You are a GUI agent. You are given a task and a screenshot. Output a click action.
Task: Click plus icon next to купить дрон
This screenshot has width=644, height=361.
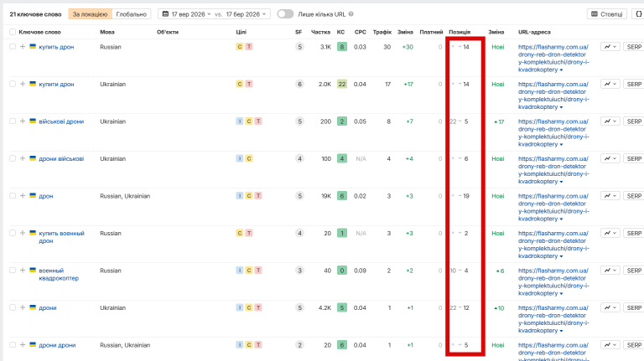coord(23,47)
